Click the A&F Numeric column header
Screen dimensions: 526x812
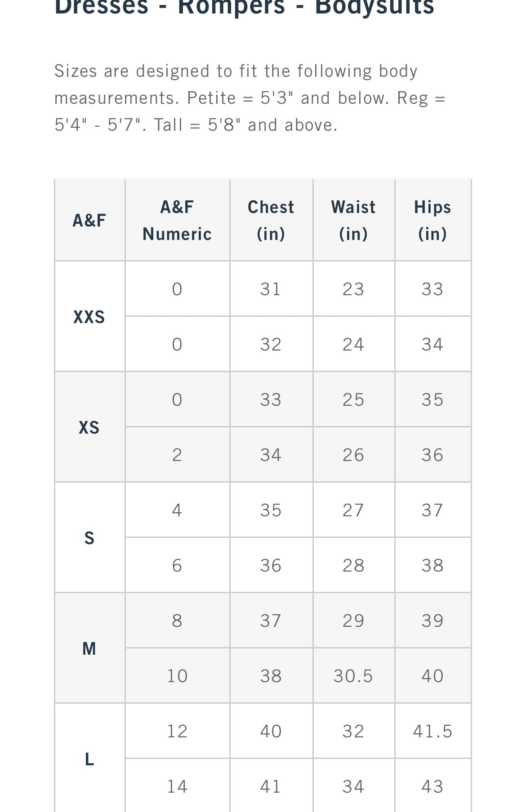point(177,220)
